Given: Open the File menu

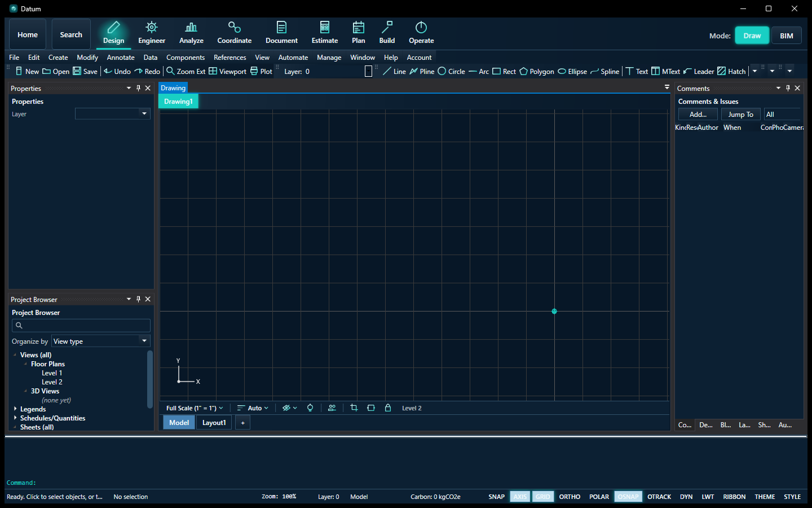Looking at the screenshot, I should tap(14, 58).
